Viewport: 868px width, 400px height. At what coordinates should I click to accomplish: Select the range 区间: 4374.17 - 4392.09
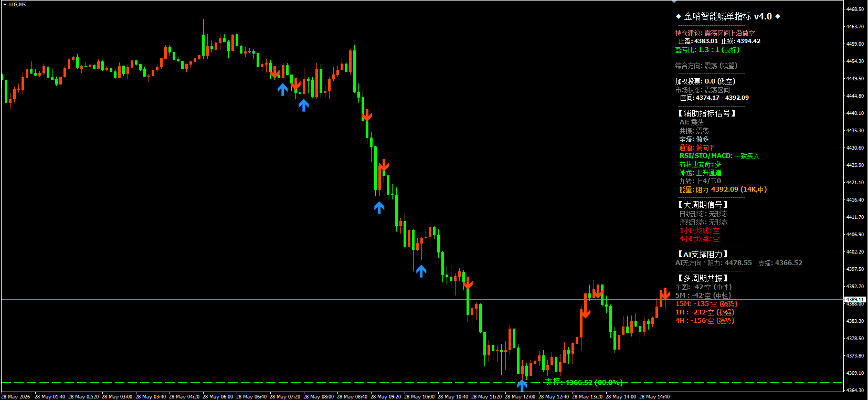pos(714,98)
